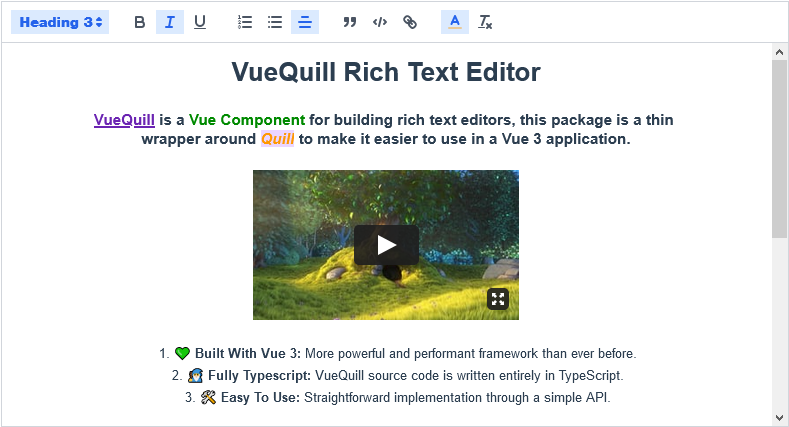789x427 pixels.
Task: Click the Fully Typescript list item
Action: pos(398,376)
